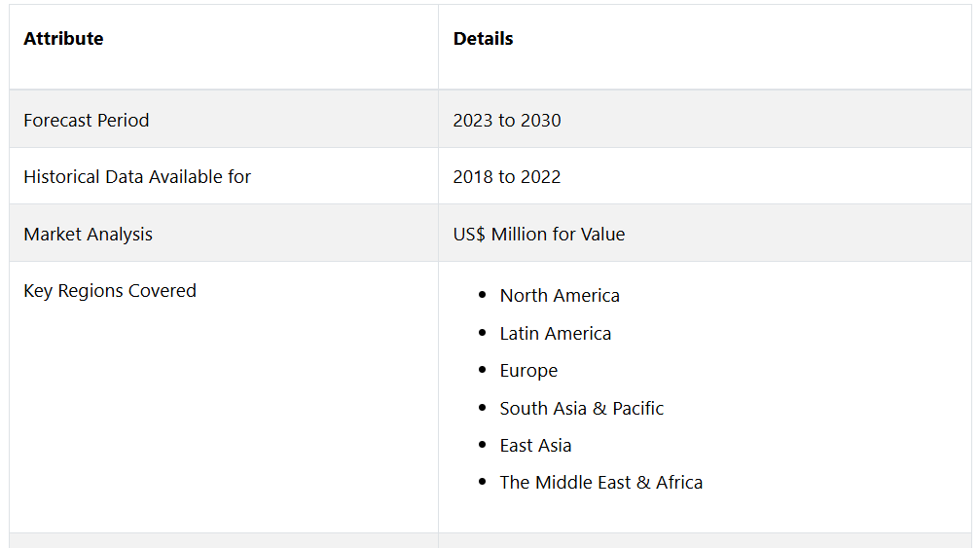Screen dimensions: 980x548
Task: Click bullet point beside East Asia
Action: coord(482,445)
